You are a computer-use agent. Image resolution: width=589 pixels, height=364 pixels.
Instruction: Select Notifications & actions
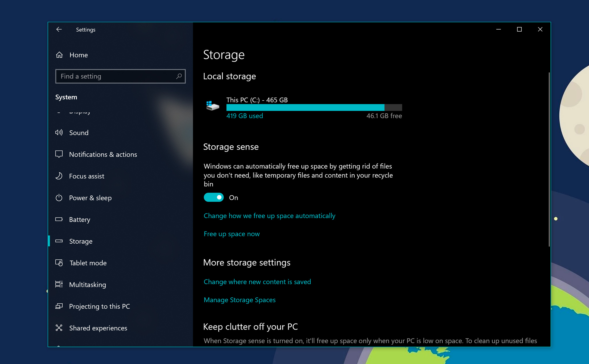click(121, 154)
